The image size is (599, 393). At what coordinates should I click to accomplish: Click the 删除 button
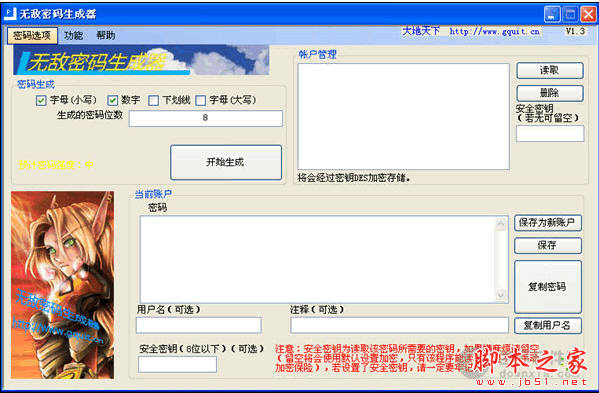[550, 93]
